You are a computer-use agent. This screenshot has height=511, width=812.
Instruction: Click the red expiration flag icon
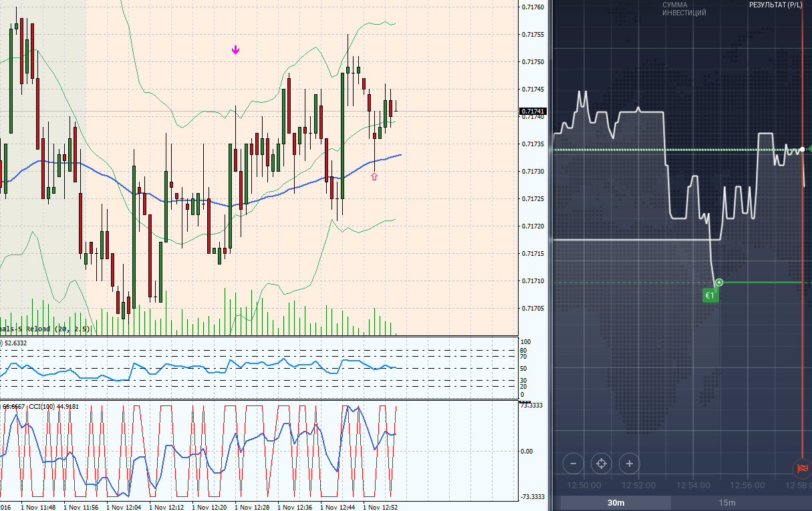tap(803, 468)
